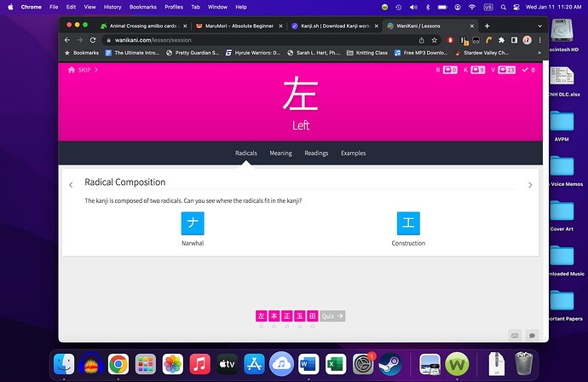588x382 pixels.
Task: Click the wanikani.com address bar
Action: (259, 40)
